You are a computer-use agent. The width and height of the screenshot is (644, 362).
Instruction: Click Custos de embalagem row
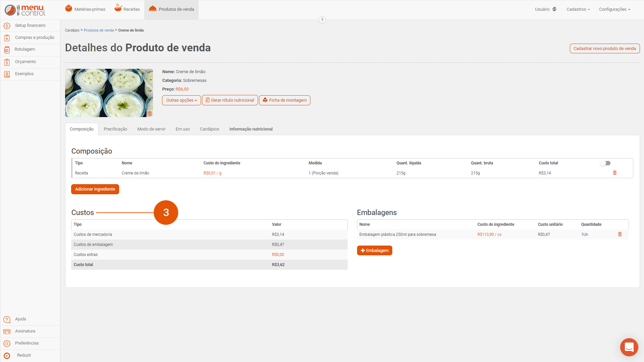point(209,245)
